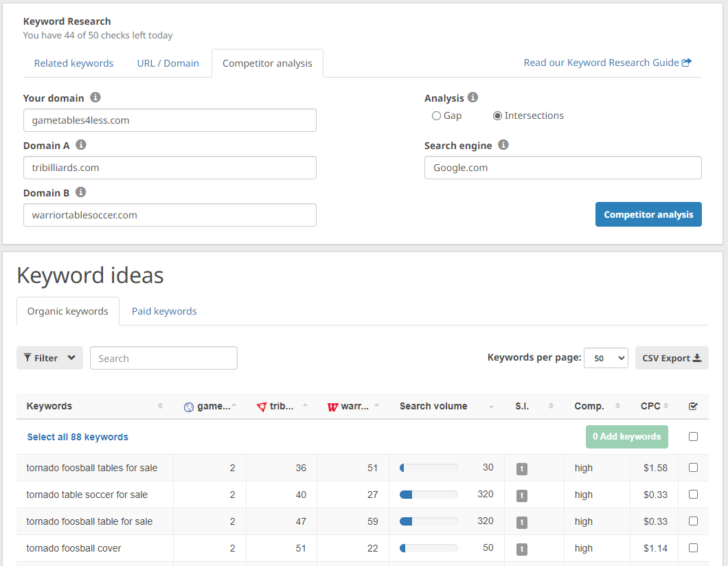Click the S.I. icon for tornado foosball cover
Viewport: 728px width, 566px height.
[522, 549]
